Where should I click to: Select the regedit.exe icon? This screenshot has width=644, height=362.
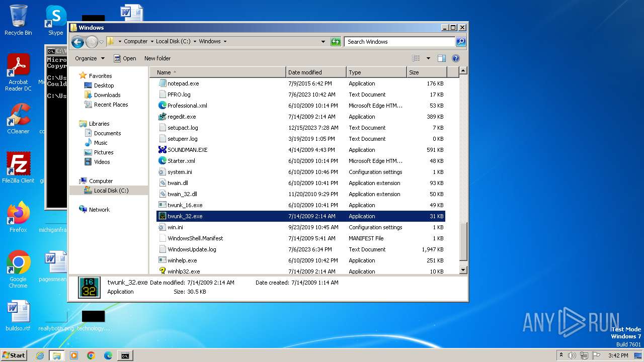pos(163,117)
